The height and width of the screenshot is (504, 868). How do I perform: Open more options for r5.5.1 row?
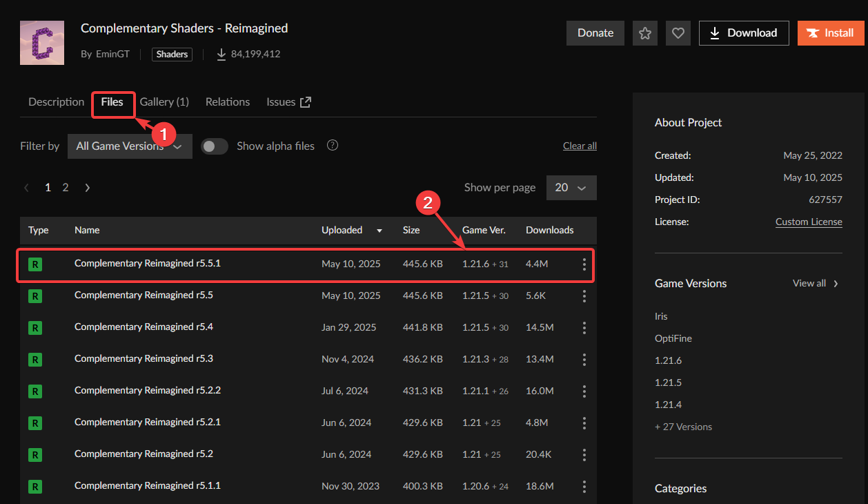(x=584, y=264)
